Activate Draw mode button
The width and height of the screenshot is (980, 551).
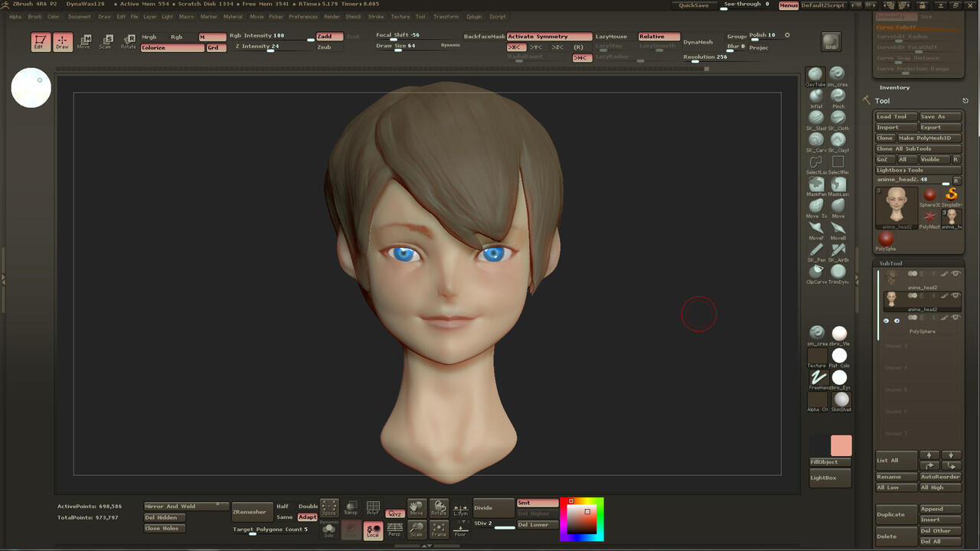(62, 42)
